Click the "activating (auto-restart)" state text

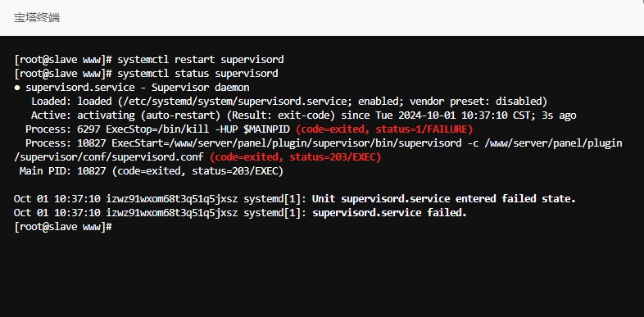point(149,115)
